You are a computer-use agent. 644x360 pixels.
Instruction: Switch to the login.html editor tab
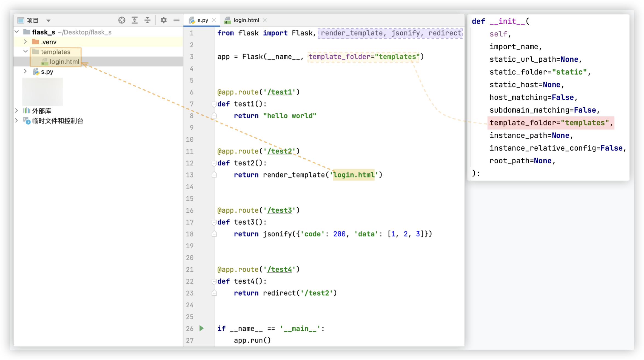point(246,20)
